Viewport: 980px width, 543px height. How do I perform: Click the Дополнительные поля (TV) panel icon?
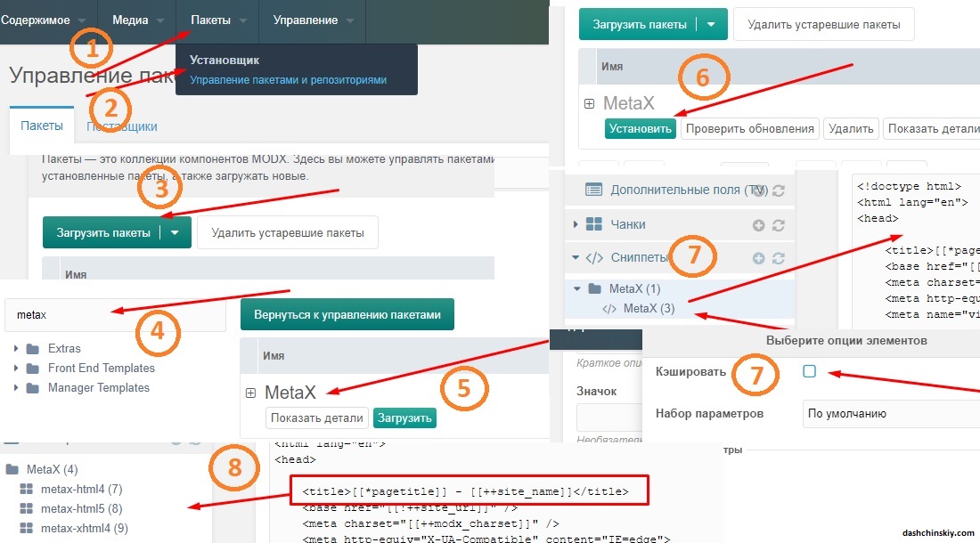tap(593, 189)
